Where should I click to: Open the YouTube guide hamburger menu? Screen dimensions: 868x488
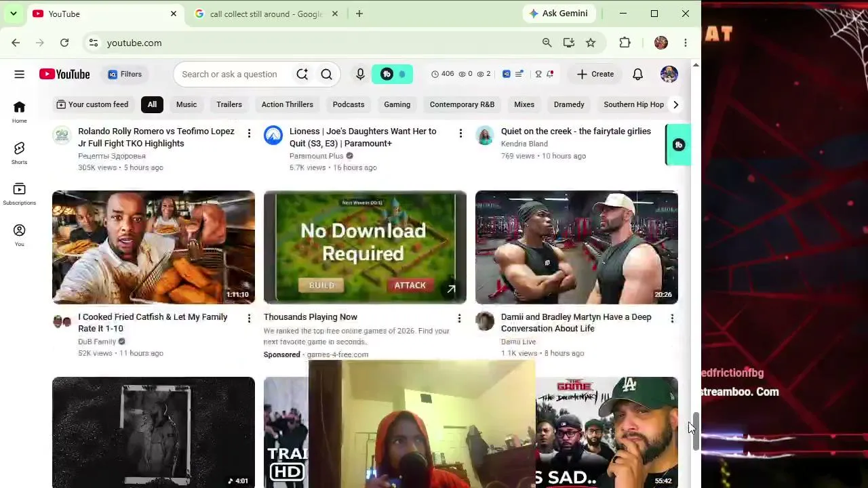tap(19, 75)
